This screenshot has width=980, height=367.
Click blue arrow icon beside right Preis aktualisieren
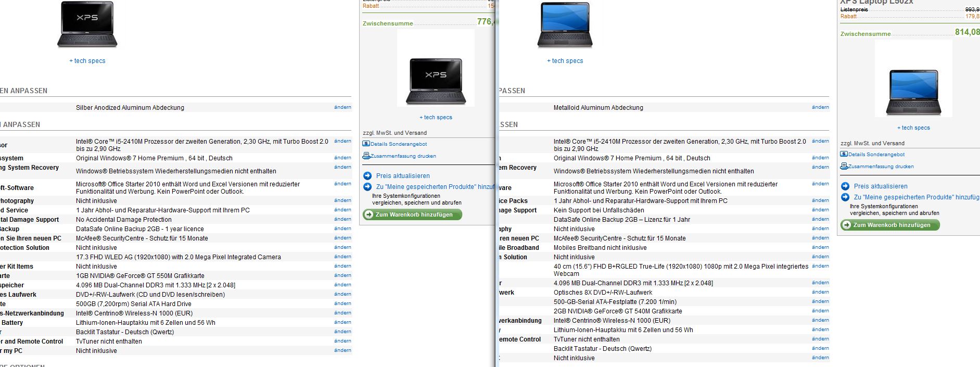[845, 186]
